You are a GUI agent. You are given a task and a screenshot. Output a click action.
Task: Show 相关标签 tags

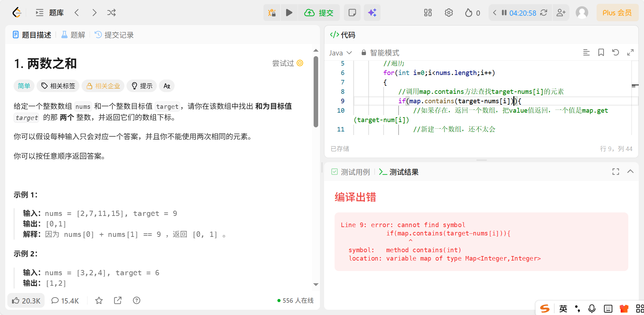click(x=58, y=86)
